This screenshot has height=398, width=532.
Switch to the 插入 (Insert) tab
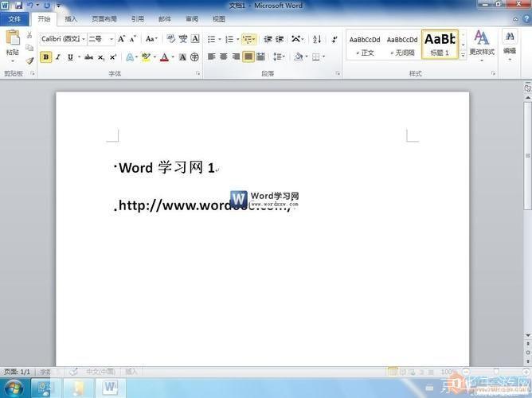point(71,18)
